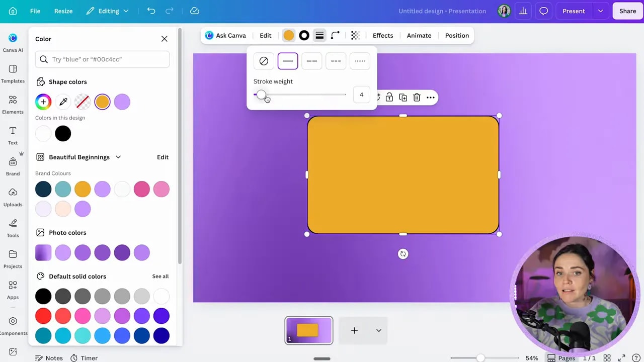Expand Present options arrow
The height and width of the screenshot is (362, 644).
coord(600,11)
